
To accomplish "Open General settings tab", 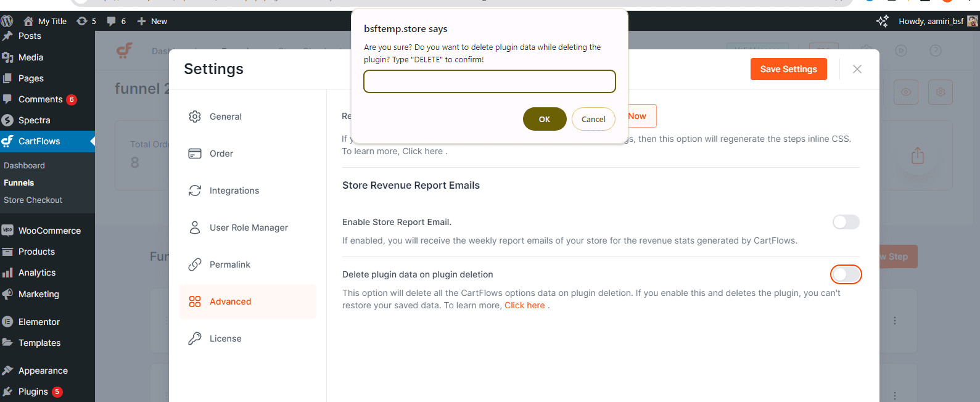I will point(225,117).
